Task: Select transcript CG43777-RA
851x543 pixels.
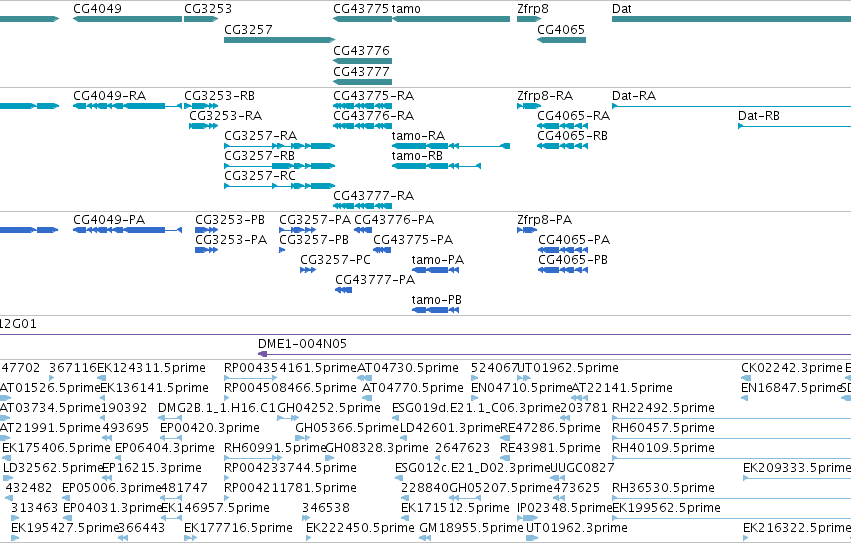Action: pos(363,206)
